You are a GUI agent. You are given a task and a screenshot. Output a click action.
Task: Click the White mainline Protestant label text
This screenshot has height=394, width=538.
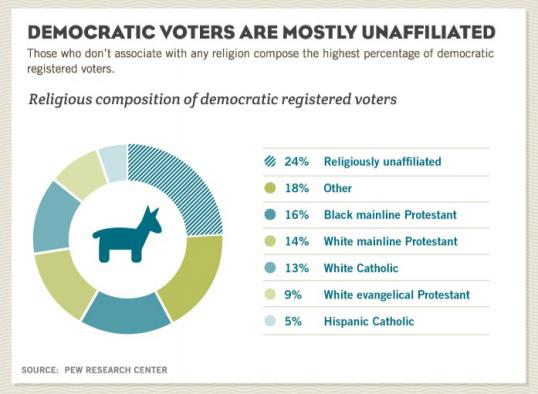coord(390,242)
